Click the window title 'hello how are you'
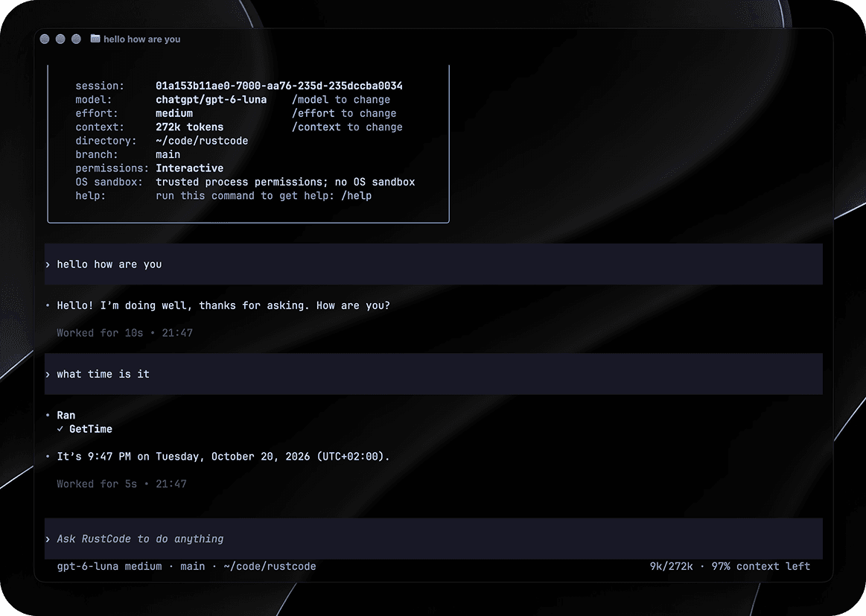The width and height of the screenshot is (866, 616). (142, 39)
